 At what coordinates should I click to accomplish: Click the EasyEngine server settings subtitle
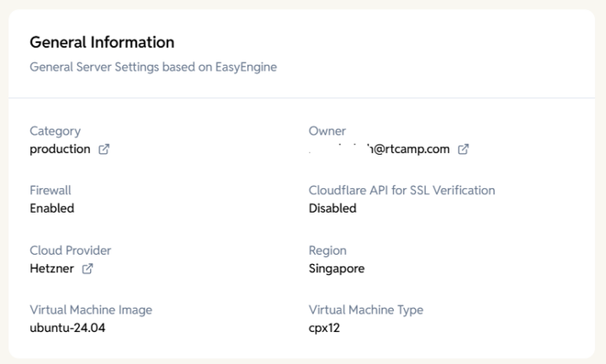tap(153, 66)
